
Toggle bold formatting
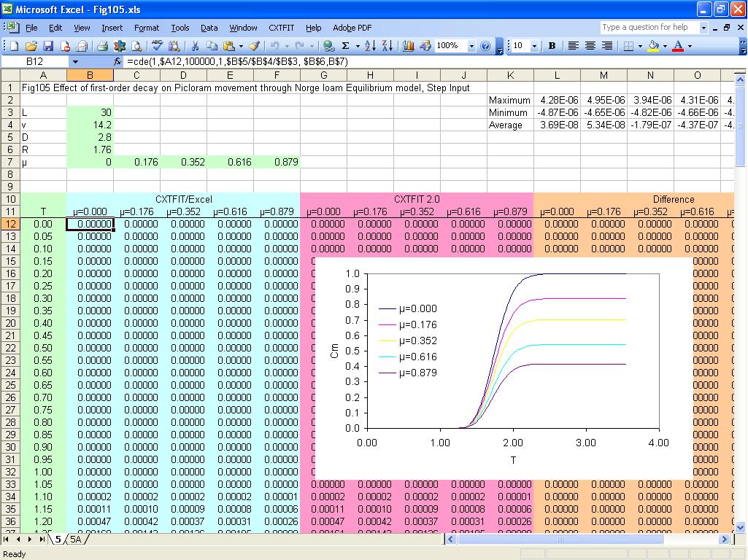[552, 45]
